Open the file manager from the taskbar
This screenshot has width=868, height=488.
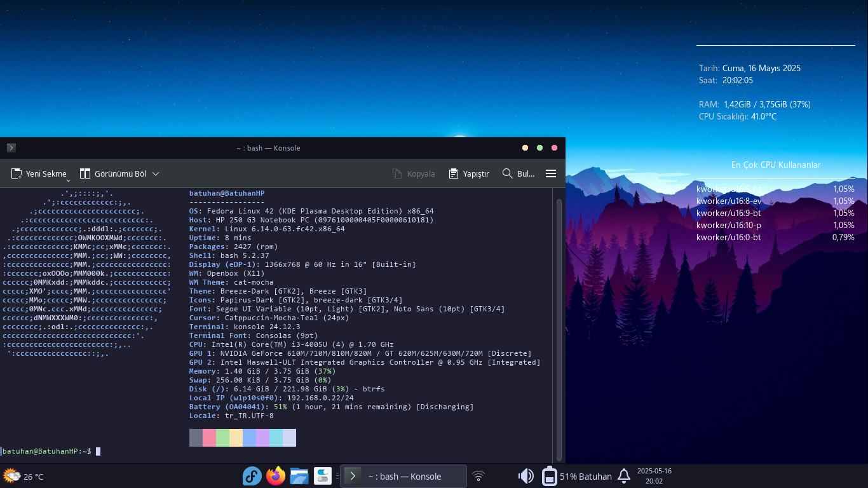[299, 476]
